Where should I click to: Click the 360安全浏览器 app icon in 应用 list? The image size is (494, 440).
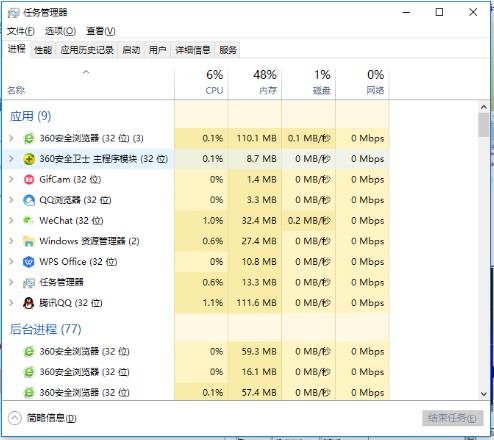click(29, 138)
